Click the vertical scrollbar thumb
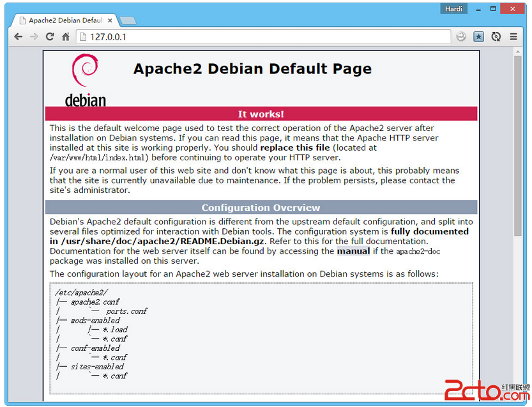 tap(517, 146)
